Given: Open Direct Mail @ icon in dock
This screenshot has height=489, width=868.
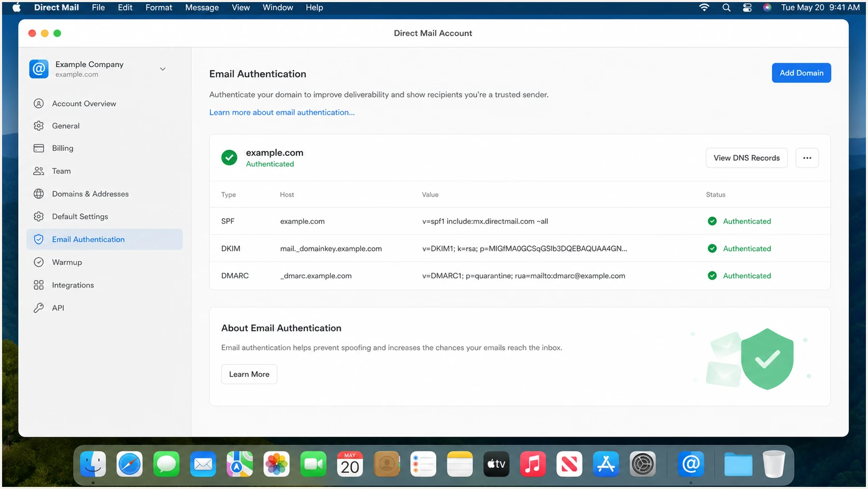Looking at the screenshot, I should click(691, 464).
